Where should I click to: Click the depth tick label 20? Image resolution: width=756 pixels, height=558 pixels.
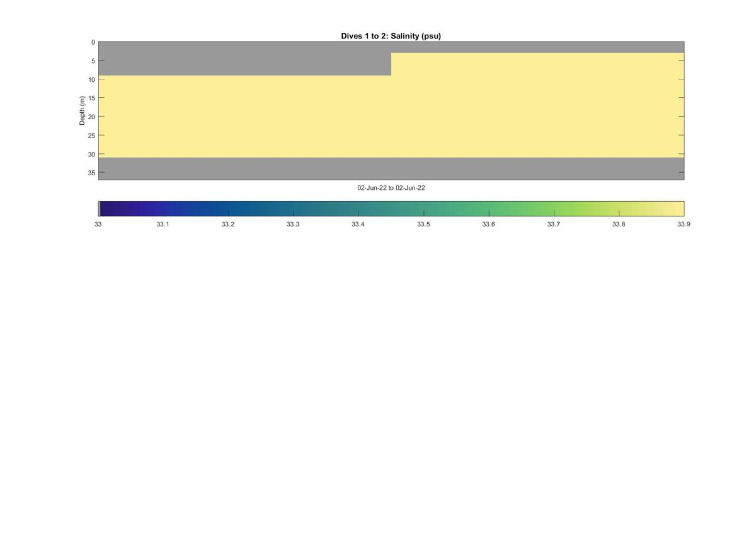(91, 117)
